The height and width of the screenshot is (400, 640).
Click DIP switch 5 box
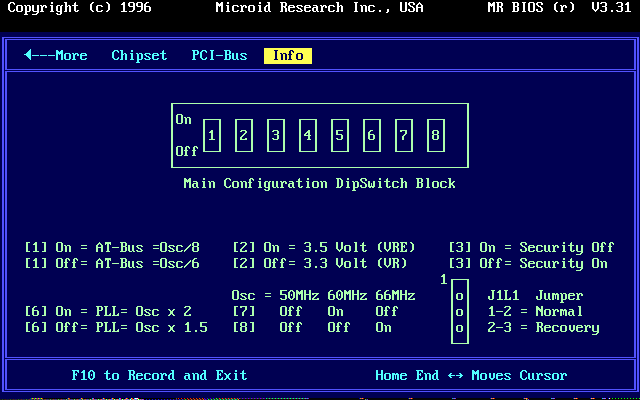(340, 134)
